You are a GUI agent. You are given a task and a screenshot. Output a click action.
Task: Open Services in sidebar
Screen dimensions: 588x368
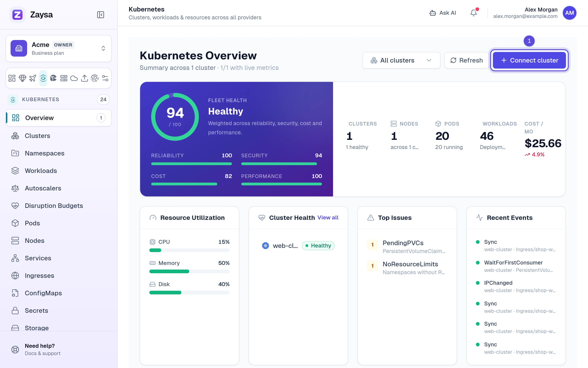(59, 258)
